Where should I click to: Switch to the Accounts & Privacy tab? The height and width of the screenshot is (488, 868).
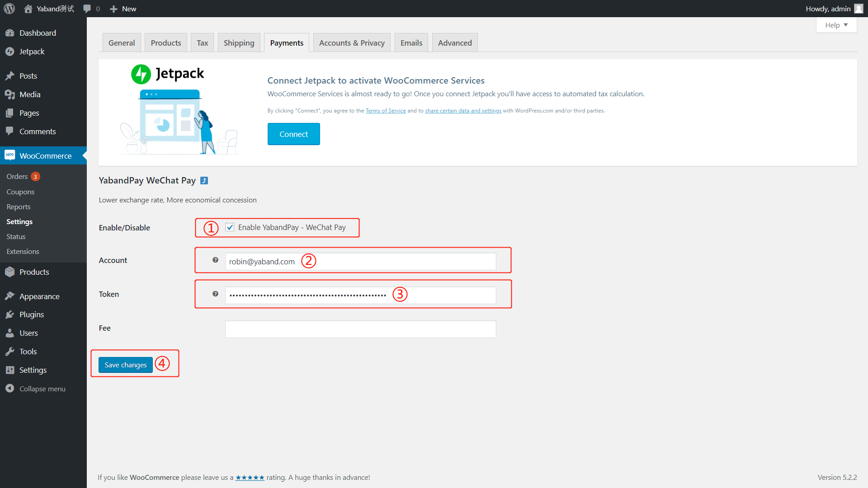click(x=352, y=43)
